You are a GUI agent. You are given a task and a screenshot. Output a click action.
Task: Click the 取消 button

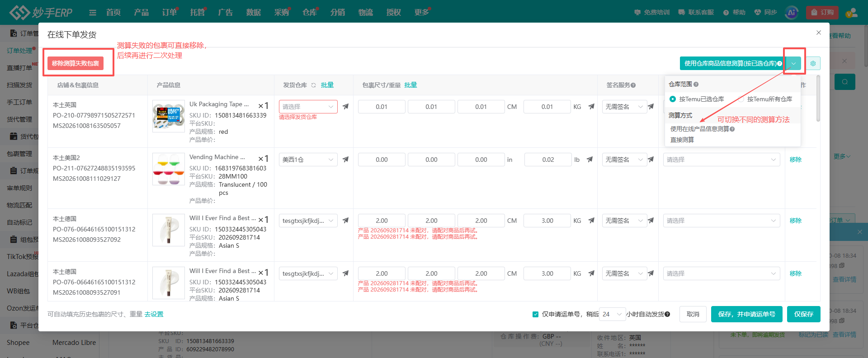click(x=693, y=314)
